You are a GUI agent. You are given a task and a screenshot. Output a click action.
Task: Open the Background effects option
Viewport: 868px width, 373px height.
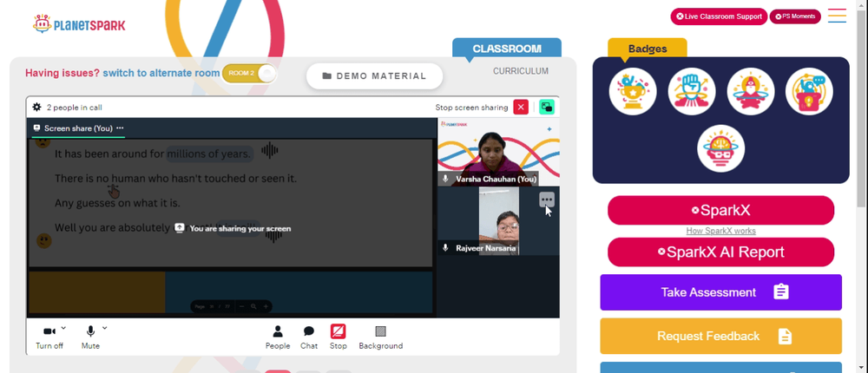tap(381, 337)
